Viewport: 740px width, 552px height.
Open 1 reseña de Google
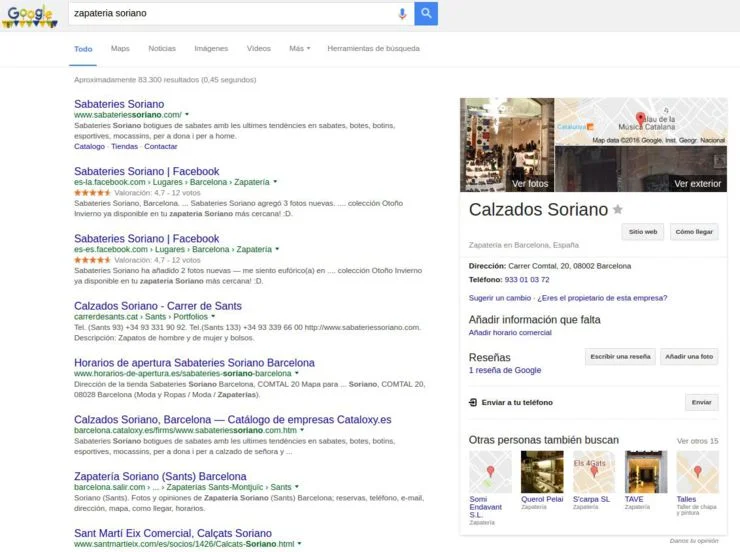[505, 370]
